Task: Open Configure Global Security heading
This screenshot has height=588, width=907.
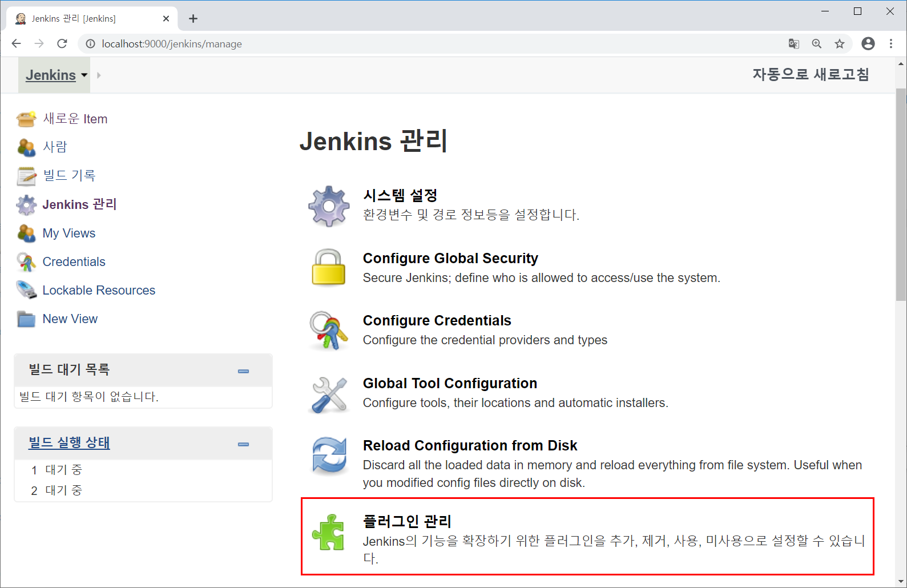Action: [x=450, y=258]
